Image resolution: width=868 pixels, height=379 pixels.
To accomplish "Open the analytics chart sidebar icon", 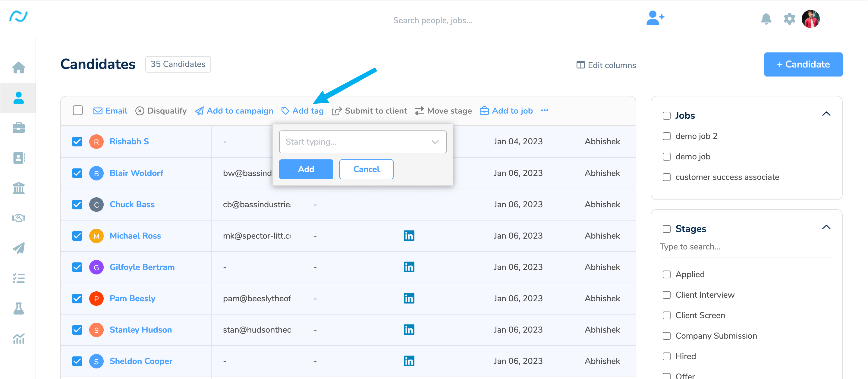I will [x=18, y=339].
